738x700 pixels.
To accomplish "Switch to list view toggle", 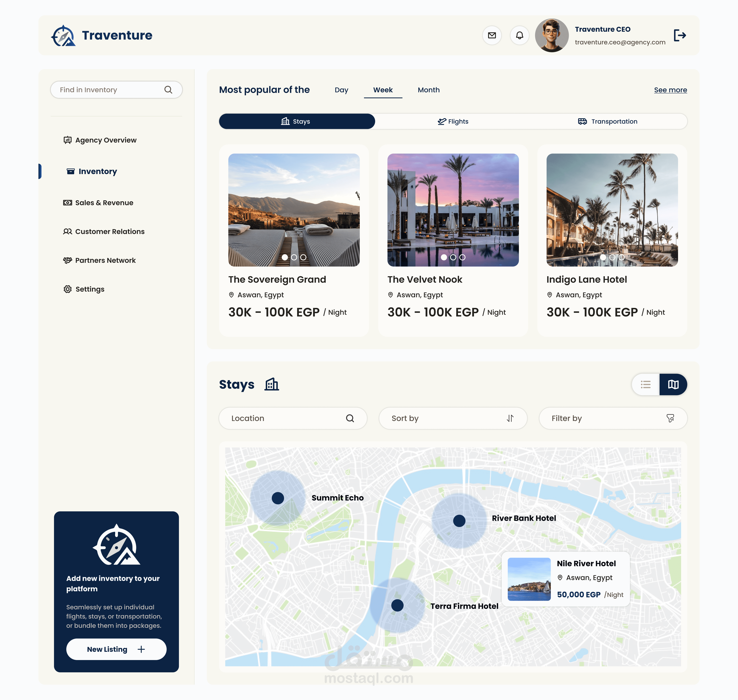I will 645,384.
